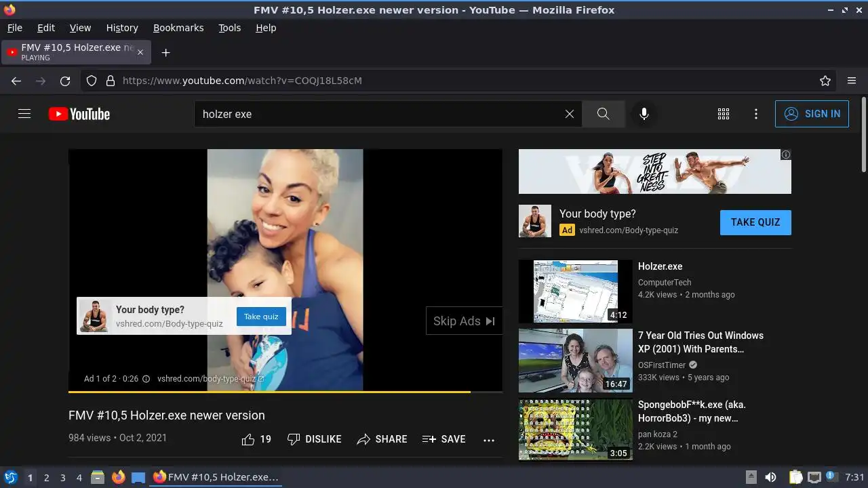Open the Help menu
868x488 pixels.
(266, 28)
